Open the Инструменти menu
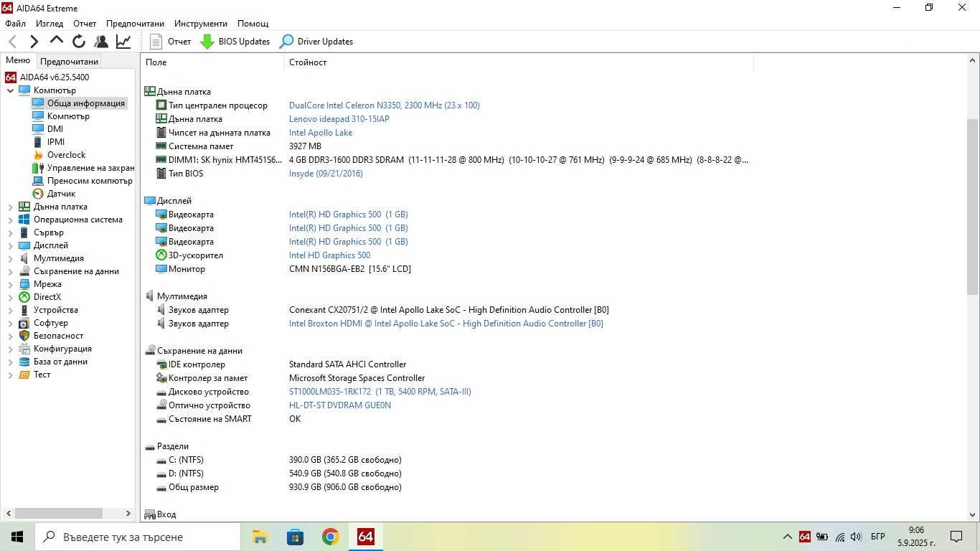The width and height of the screenshot is (980, 551). [x=201, y=24]
